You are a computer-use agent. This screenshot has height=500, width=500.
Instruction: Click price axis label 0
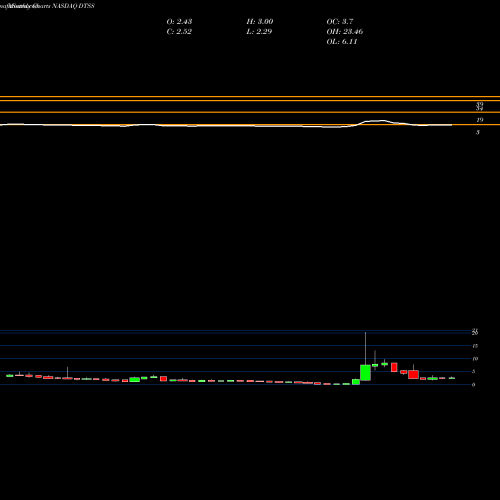[x=474, y=385]
